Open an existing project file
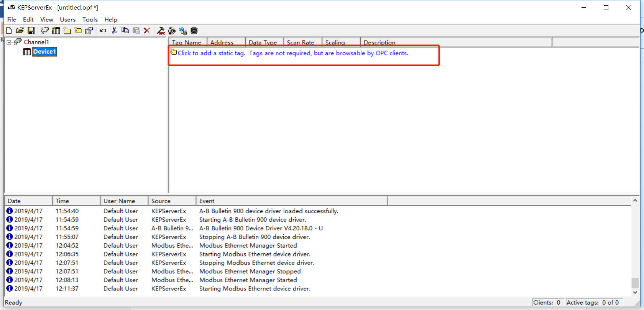Viewport: 644px width, 310px height. pos(20,31)
